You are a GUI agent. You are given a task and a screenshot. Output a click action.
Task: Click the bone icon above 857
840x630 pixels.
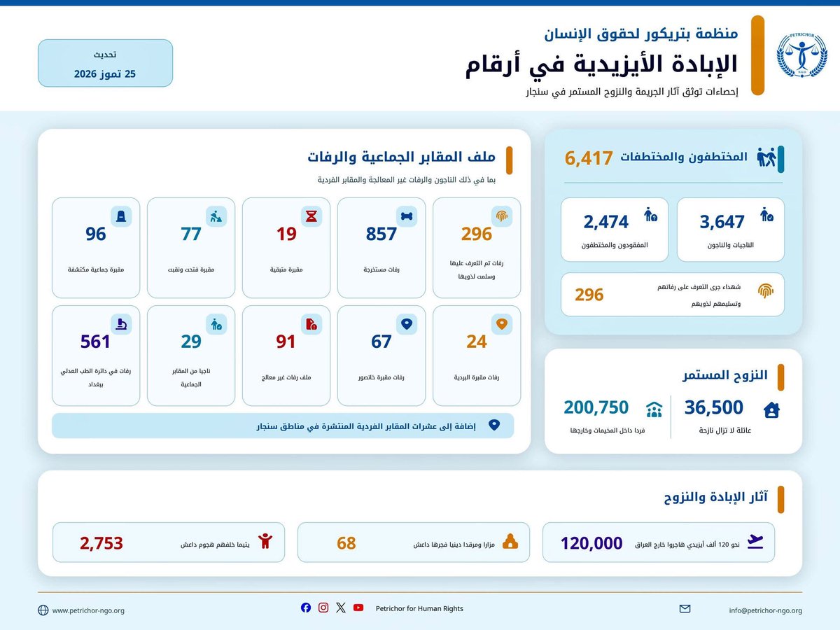407,216
